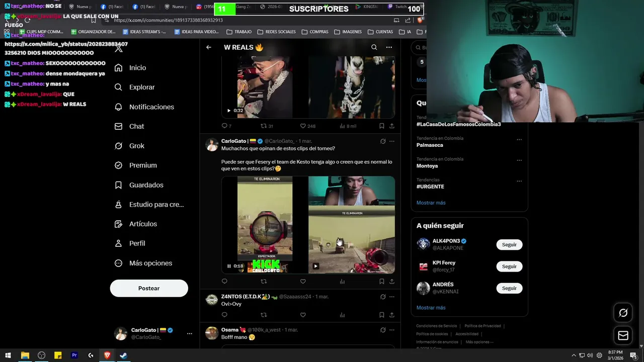Go back using the arrow beside W REALS
The height and width of the screenshot is (362, 644).
(209, 47)
